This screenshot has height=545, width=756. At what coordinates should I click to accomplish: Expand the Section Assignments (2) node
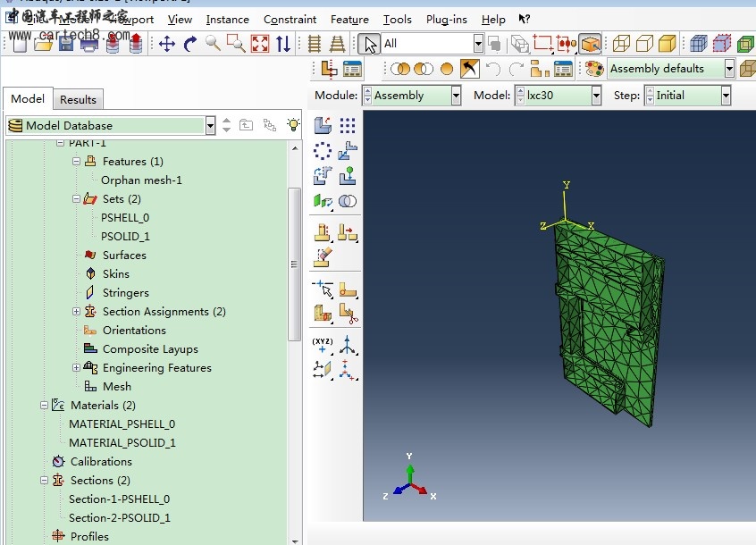click(x=77, y=312)
